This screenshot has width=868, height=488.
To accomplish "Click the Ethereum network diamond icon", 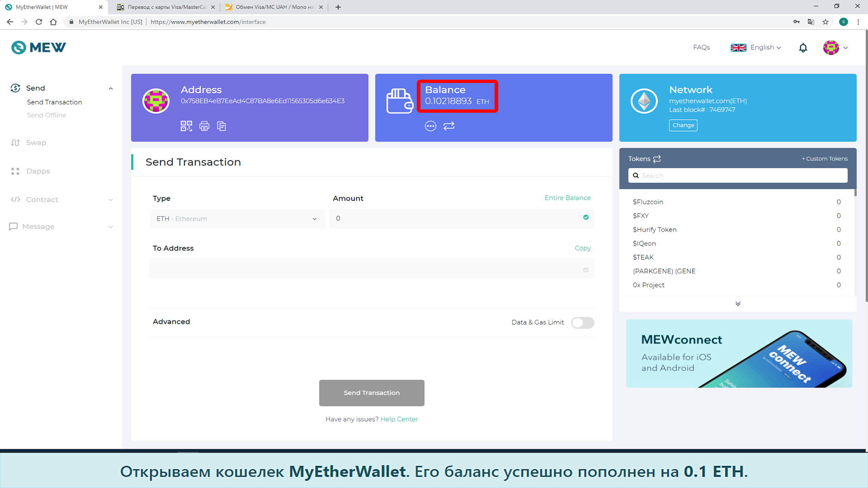I will tap(644, 101).
